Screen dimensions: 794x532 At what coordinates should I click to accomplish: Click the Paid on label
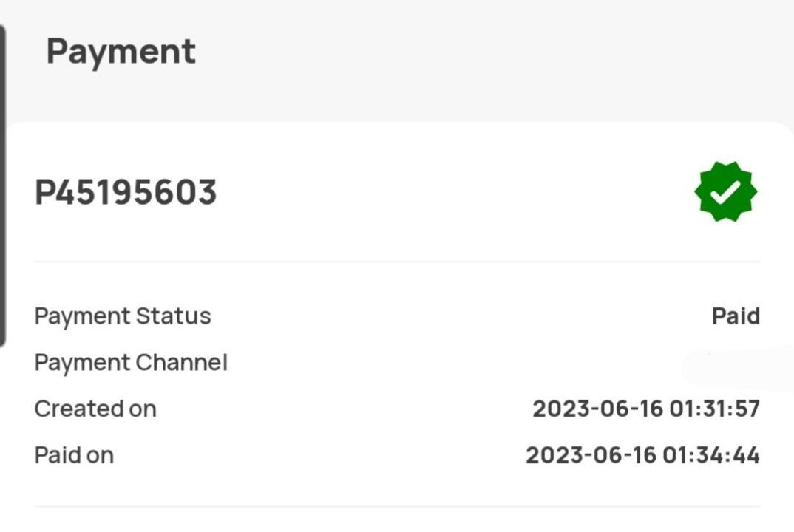click(74, 455)
